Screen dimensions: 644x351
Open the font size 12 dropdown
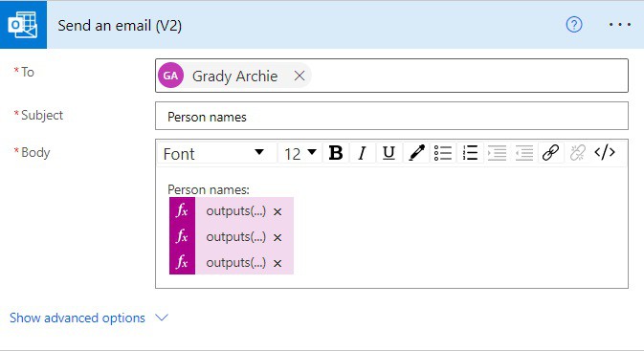pos(300,153)
